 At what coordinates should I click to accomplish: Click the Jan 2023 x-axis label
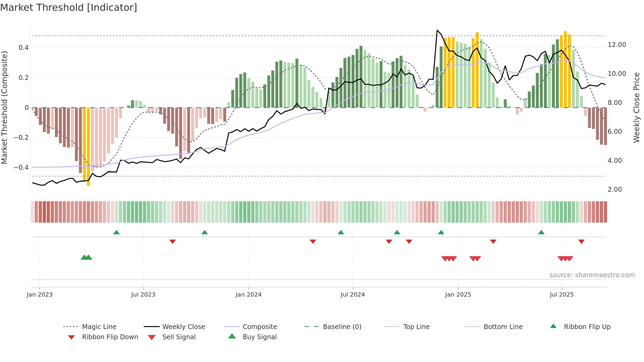[x=40, y=294]
